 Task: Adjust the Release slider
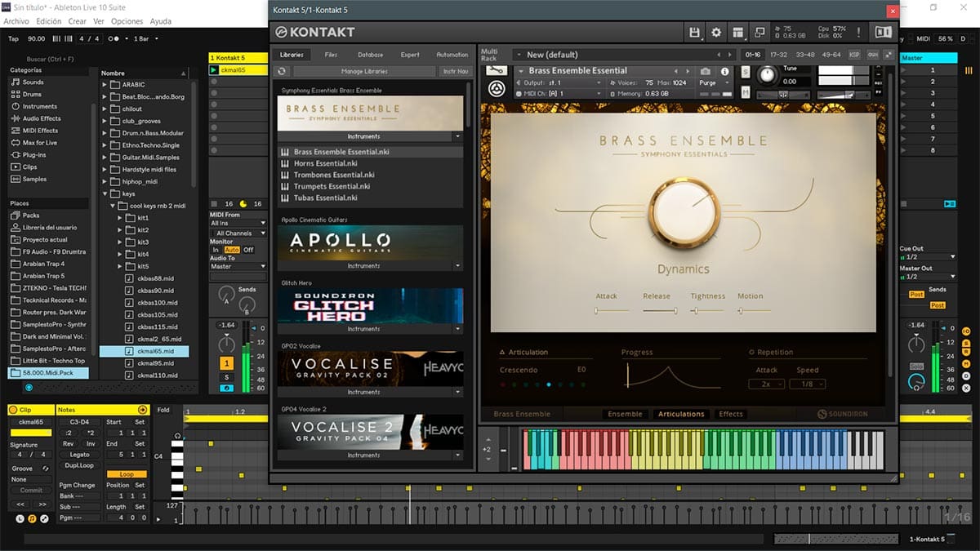pyautogui.click(x=659, y=311)
